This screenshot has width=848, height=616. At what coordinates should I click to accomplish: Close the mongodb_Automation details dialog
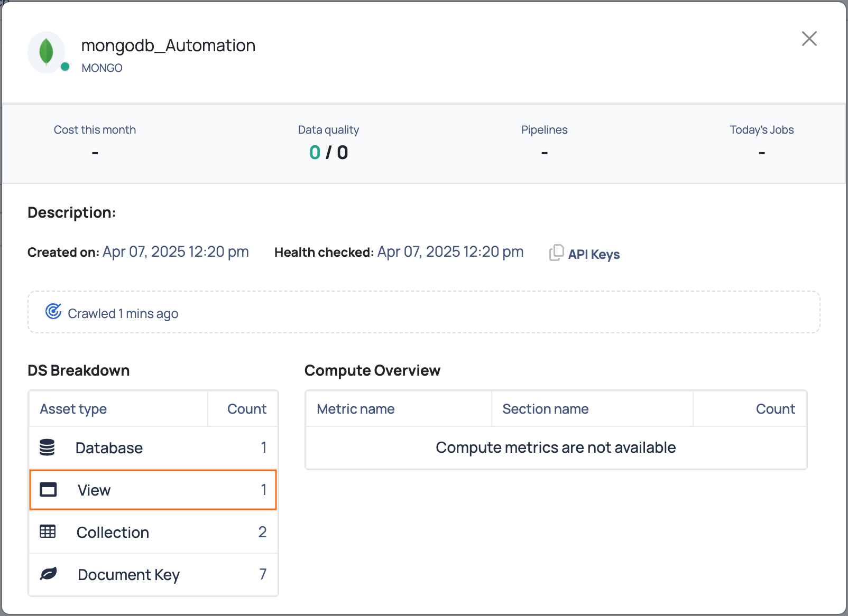(x=809, y=39)
